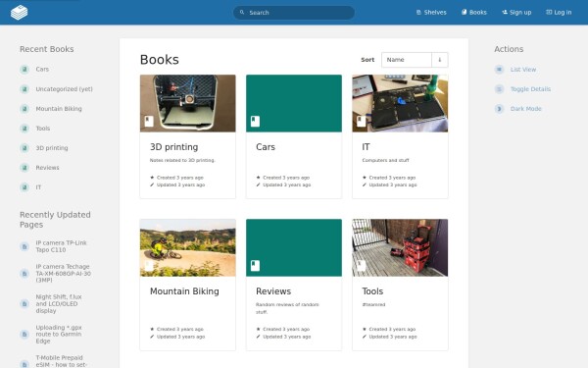Open Uploading *.gpx route to Garmin Edge page
This screenshot has height=368, width=588.
point(59,335)
